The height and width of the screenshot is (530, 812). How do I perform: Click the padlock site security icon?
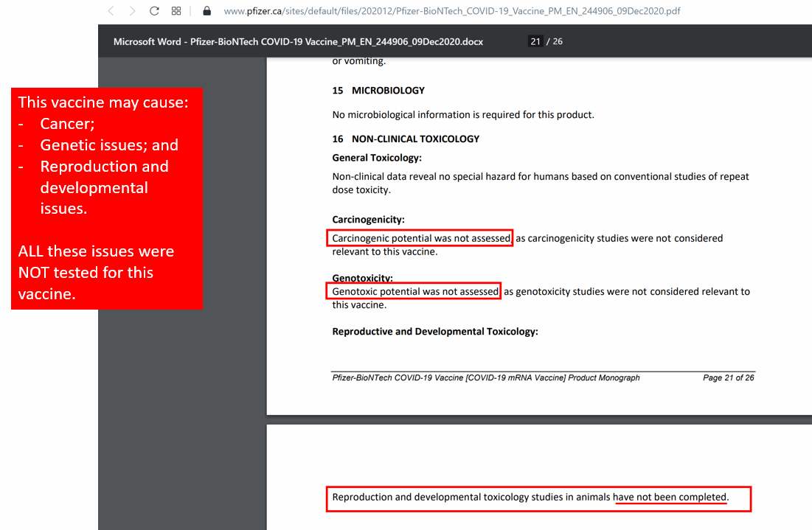(x=207, y=11)
